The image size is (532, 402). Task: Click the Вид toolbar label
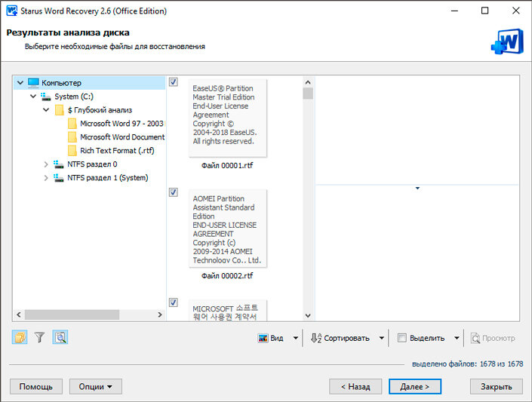point(277,338)
